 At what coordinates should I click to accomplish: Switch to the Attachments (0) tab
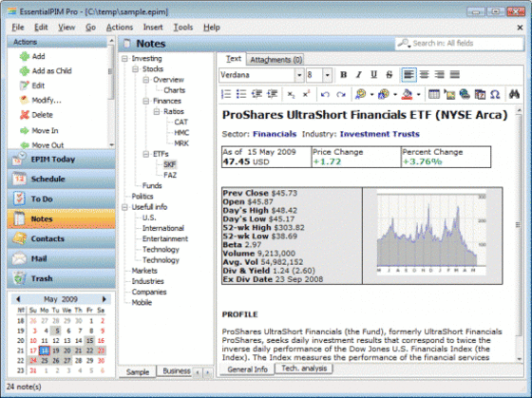(275, 60)
